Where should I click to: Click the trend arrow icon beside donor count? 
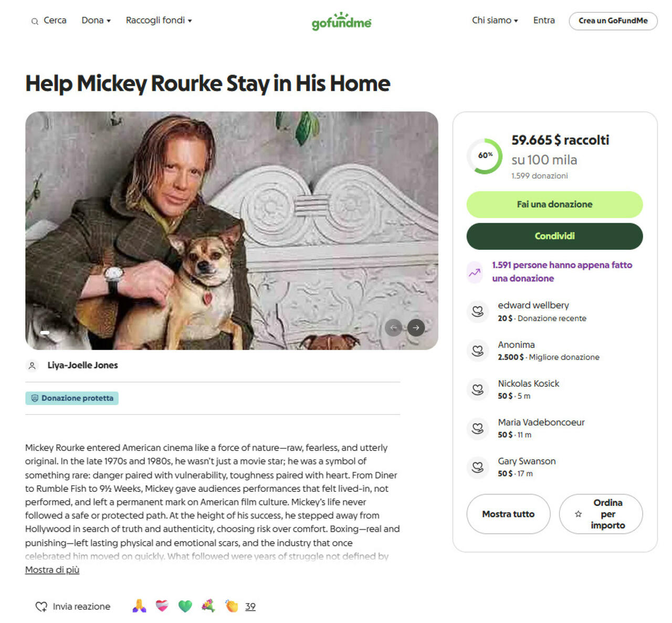(x=474, y=272)
